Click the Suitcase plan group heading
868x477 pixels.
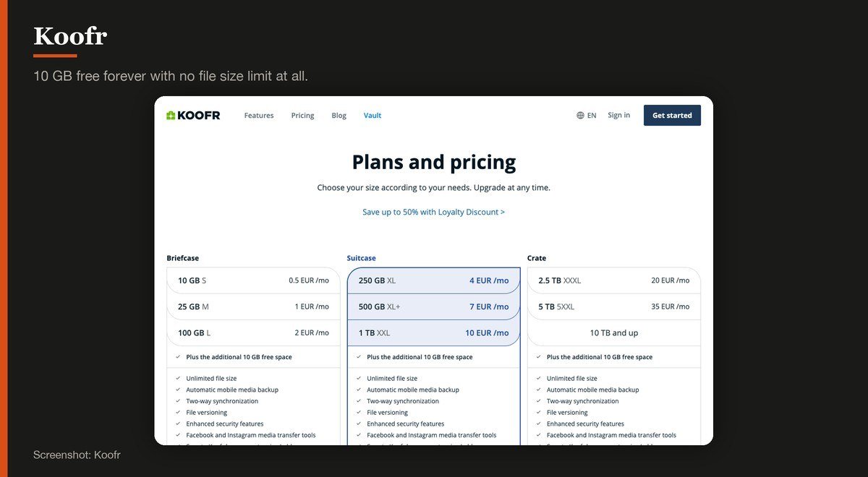361,258
